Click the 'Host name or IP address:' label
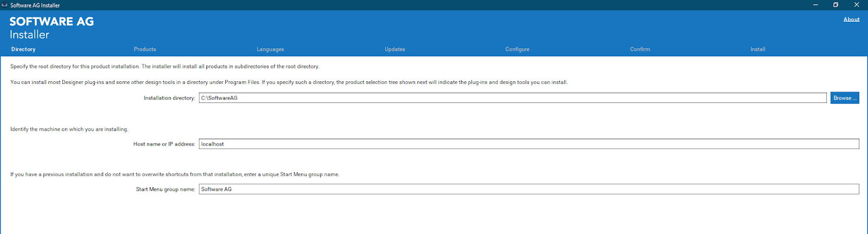 (x=164, y=144)
